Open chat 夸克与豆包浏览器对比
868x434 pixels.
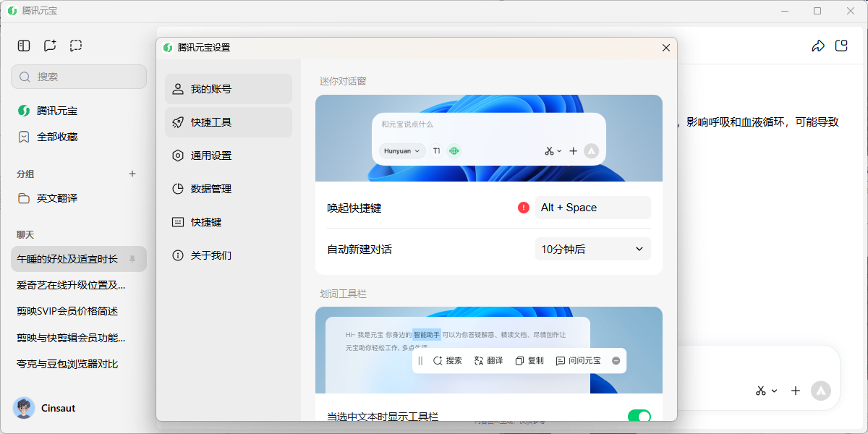[67, 364]
